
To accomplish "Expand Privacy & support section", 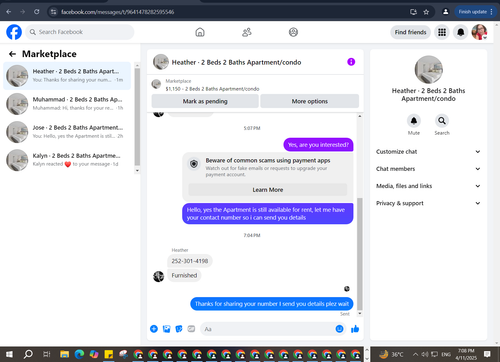I will (428, 203).
